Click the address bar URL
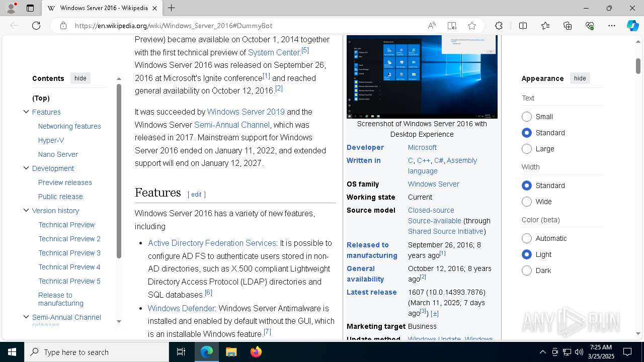Image resolution: width=644 pixels, height=362 pixels. tap(174, 26)
